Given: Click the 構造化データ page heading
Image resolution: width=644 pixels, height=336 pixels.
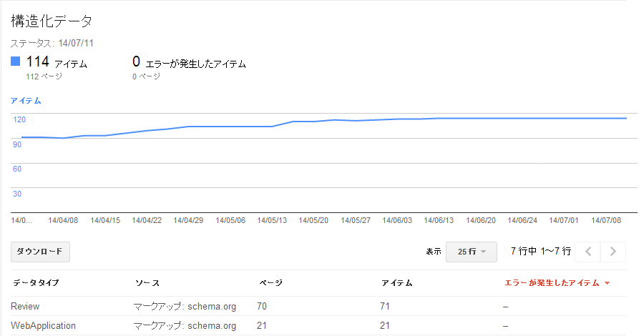Looking at the screenshot, I should tap(52, 21).
